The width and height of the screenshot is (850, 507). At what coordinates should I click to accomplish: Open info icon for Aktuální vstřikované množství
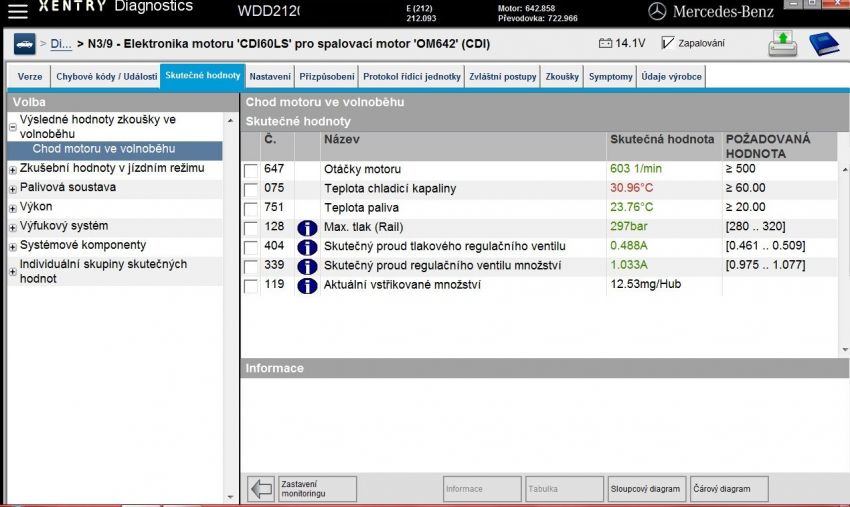[307, 285]
